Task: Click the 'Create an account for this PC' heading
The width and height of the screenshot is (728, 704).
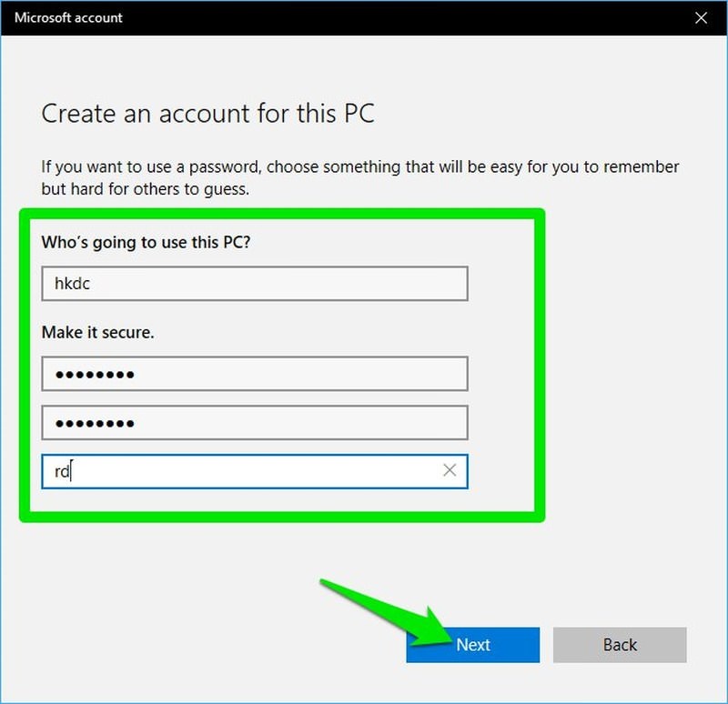Action: [x=208, y=114]
